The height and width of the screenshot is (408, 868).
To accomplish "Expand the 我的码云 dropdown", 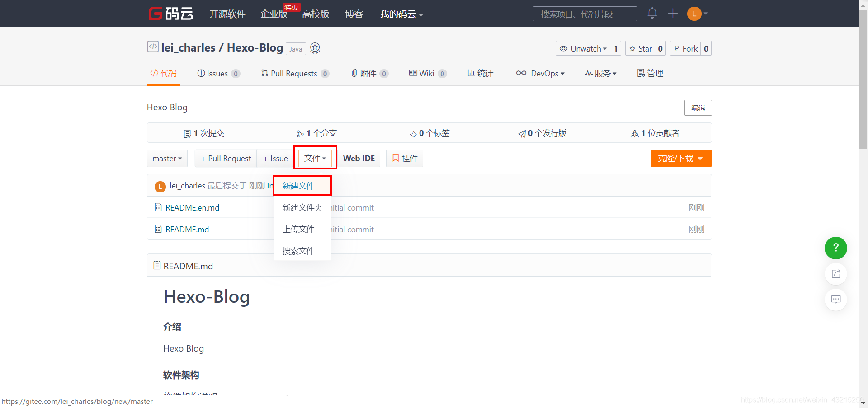I will coord(401,14).
